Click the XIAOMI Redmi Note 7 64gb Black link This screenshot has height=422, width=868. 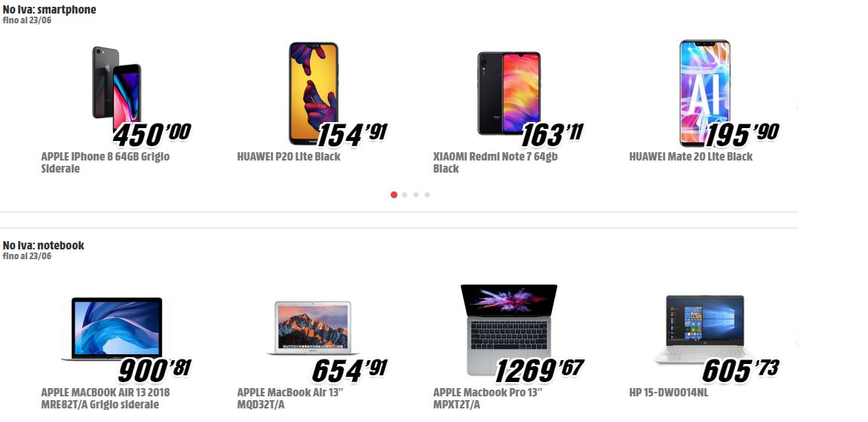495,163
